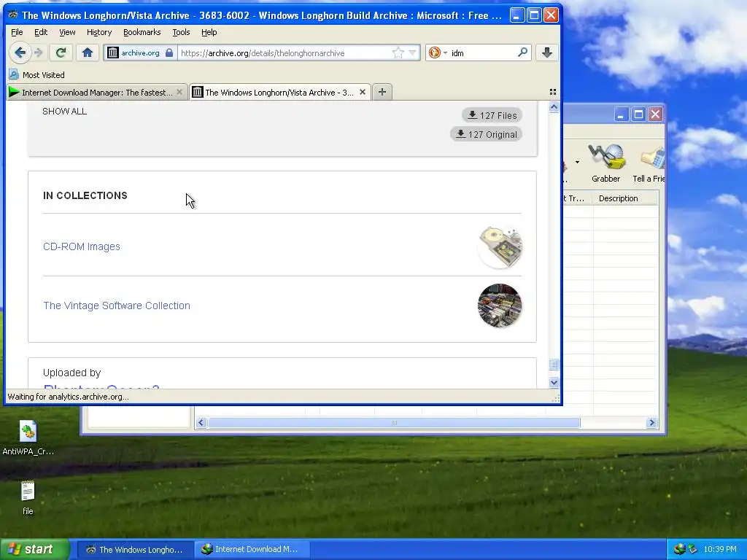
Task: Maximize the Internet Download Manager window
Action: click(638, 114)
